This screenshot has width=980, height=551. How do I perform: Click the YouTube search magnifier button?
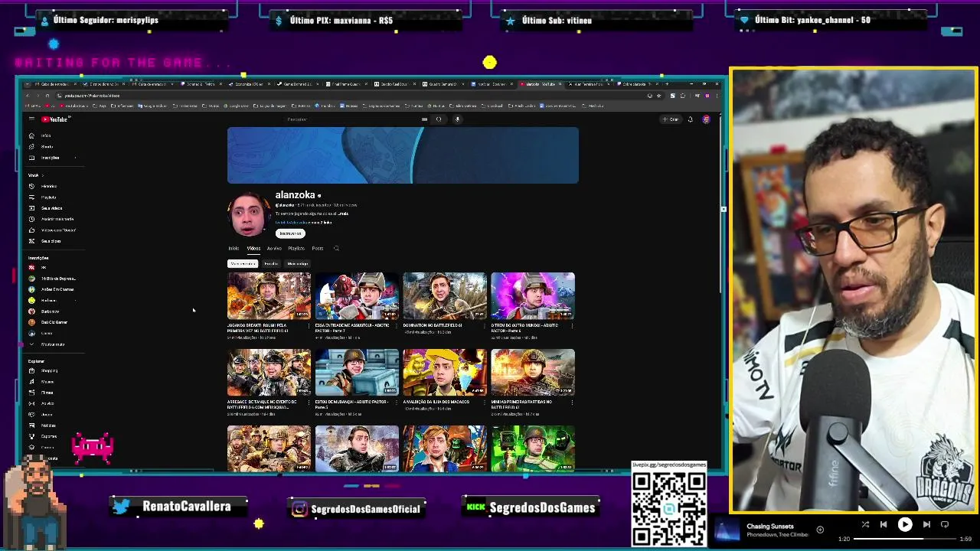[439, 119]
